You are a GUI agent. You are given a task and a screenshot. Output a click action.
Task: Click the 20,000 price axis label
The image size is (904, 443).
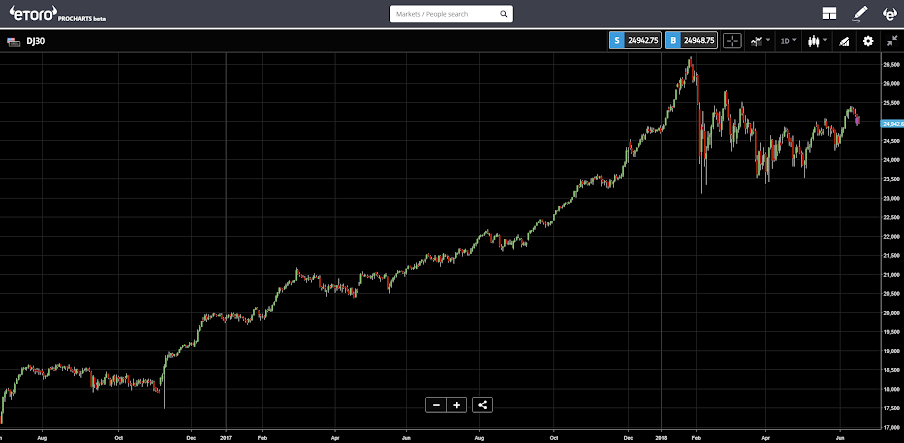(x=892, y=313)
